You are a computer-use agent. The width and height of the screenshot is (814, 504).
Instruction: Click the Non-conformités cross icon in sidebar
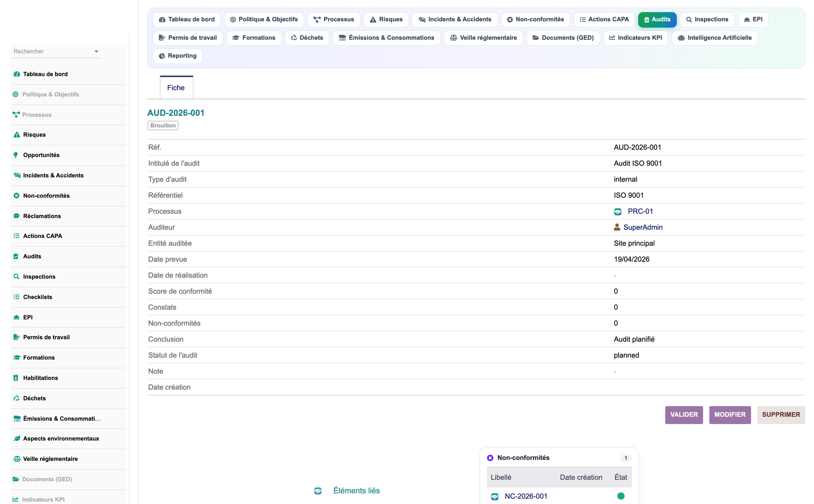(16, 196)
